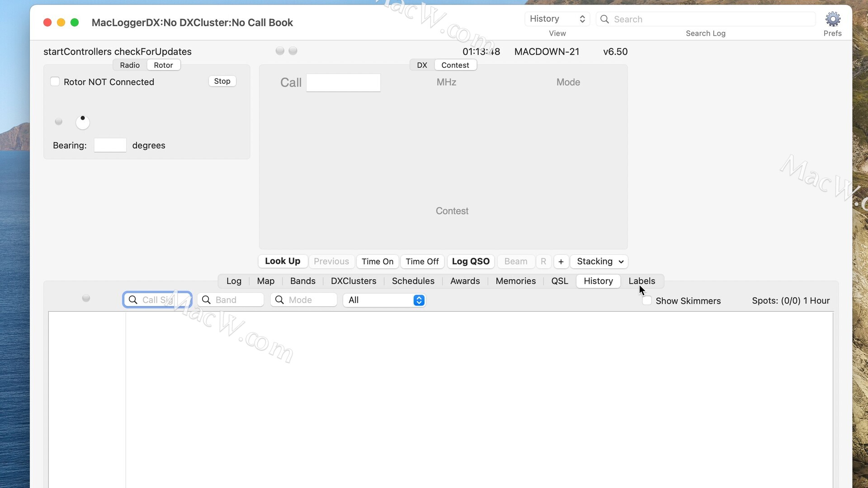Image resolution: width=868 pixels, height=488 pixels.
Task: Focus the Search Log field
Action: pos(706,19)
